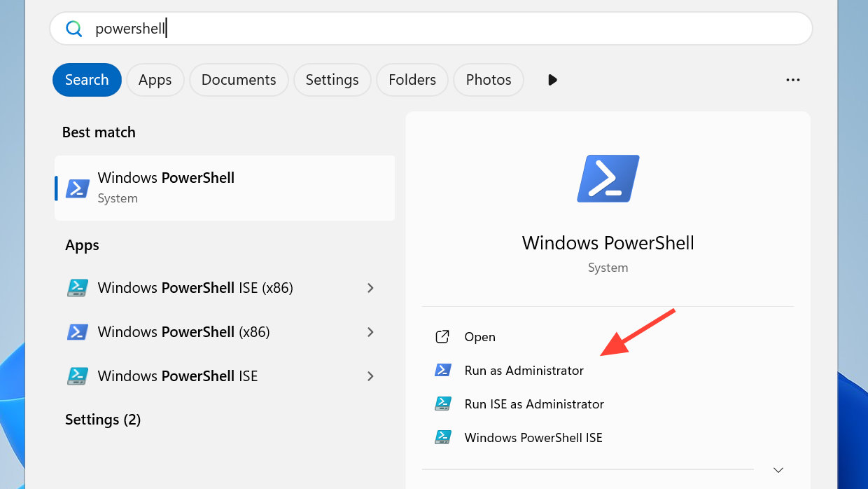
Task: Switch to the Documents filter tab
Action: point(239,80)
